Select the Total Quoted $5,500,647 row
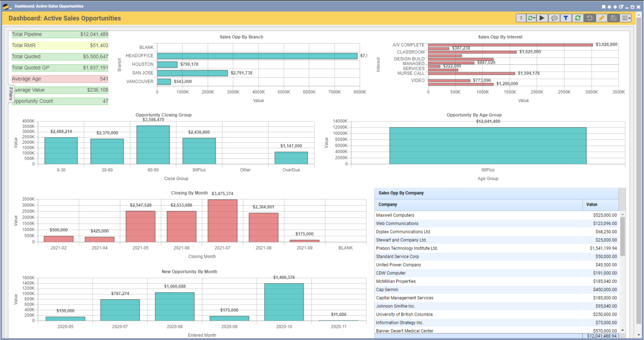644x340 pixels. 60,57
